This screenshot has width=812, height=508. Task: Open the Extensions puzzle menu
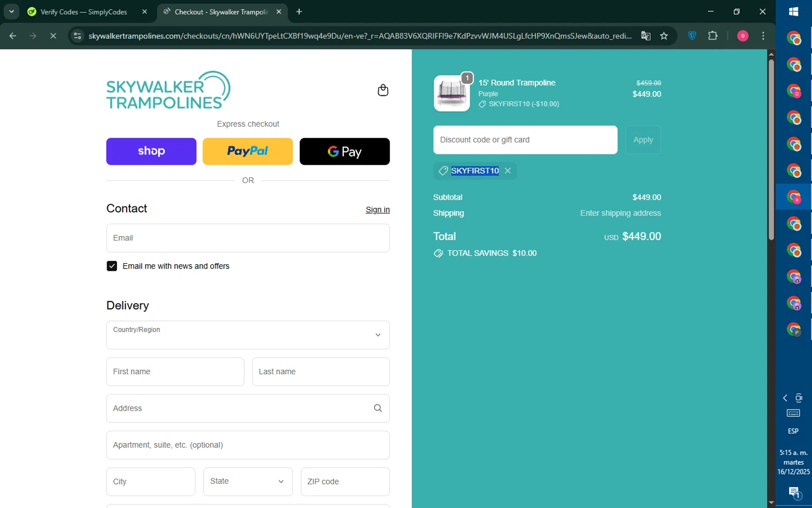713,36
